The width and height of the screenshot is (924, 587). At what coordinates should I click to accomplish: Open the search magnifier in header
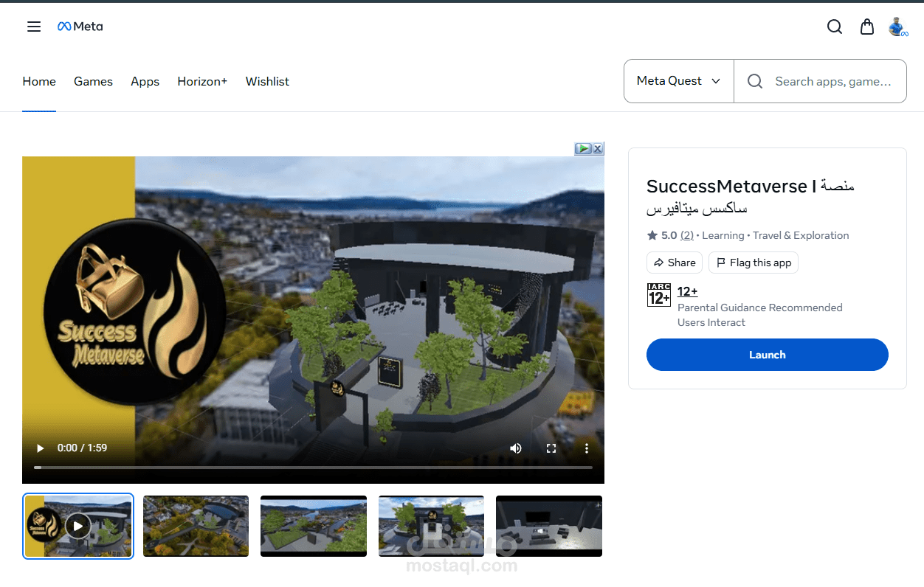tap(835, 27)
